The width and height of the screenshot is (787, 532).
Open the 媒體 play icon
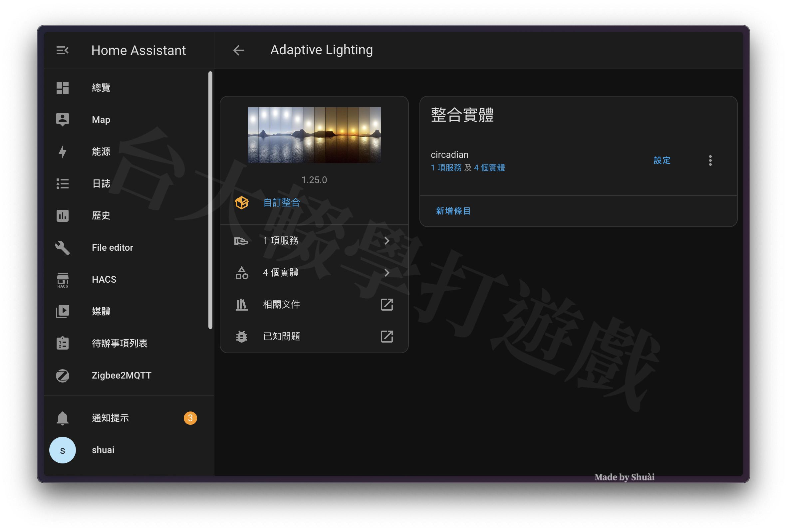(62, 312)
